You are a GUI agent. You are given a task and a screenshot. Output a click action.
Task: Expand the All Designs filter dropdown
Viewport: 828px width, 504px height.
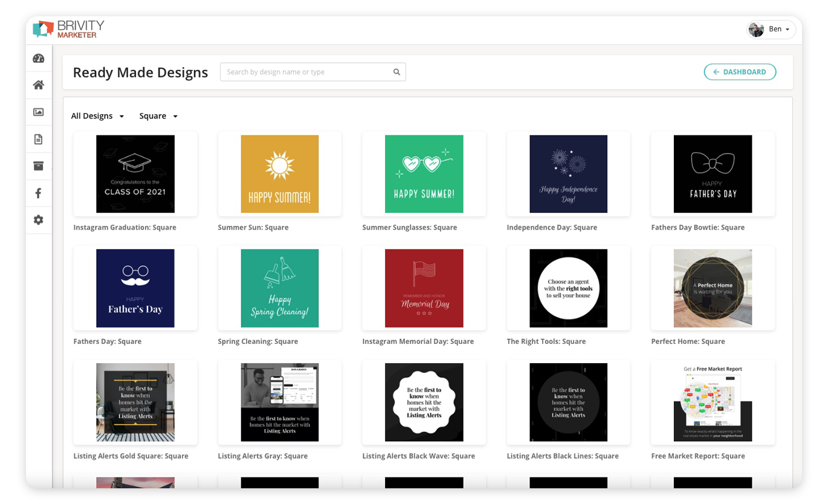[97, 116]
